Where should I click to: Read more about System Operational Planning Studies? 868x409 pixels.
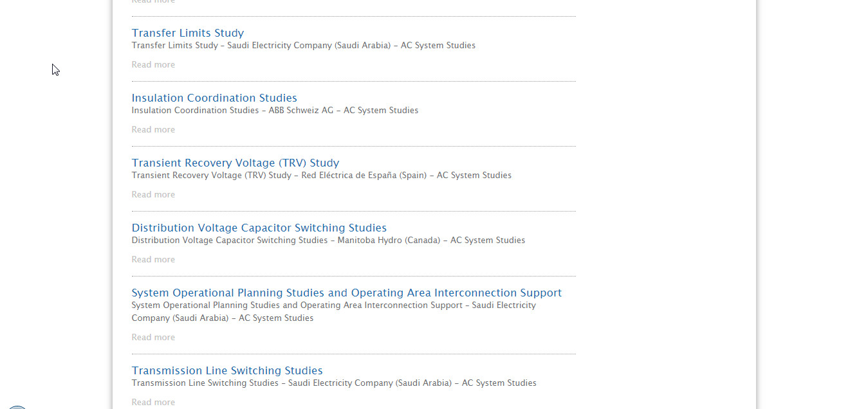153,338
